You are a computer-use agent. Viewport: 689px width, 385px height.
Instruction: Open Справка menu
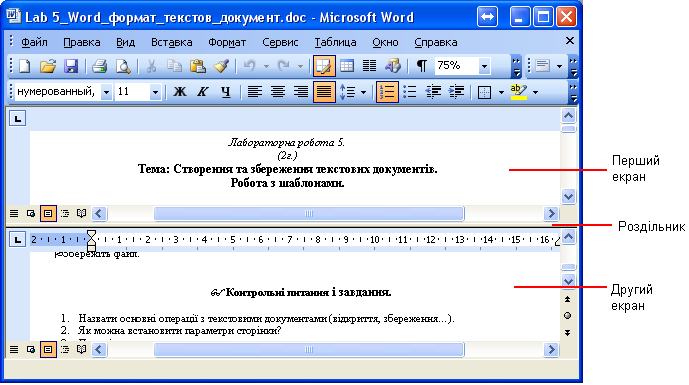pyautogui.click(x=436, y=42)
